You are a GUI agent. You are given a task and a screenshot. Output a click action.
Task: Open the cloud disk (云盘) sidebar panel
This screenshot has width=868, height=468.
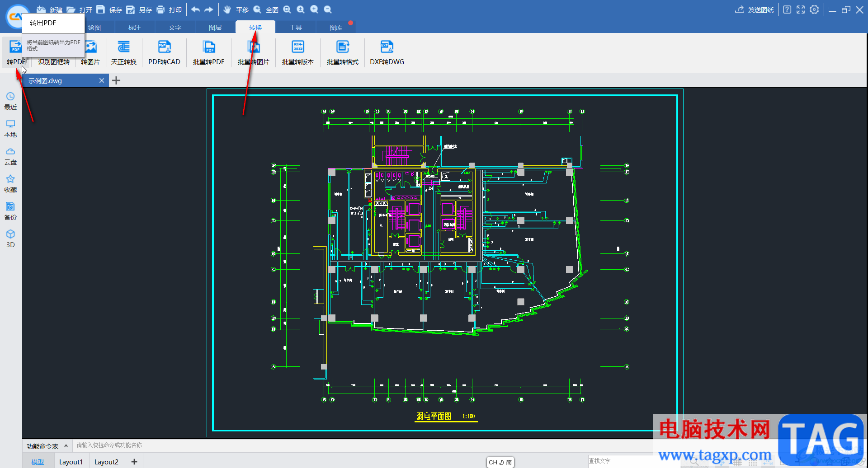coord(10,156)
